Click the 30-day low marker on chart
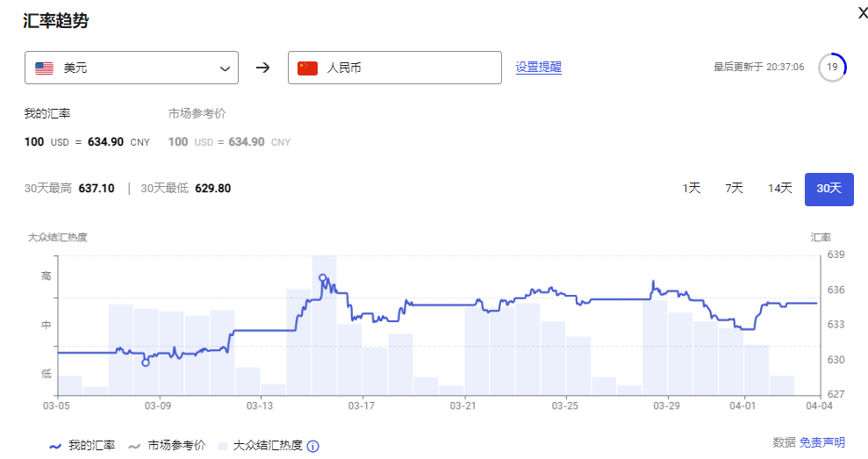The image size is (868, 459). 146,362
